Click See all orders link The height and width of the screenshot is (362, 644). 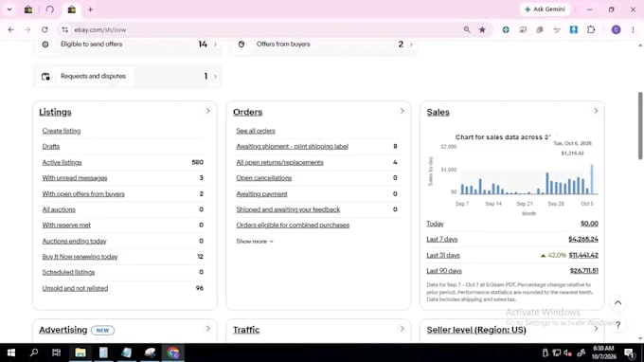click(256, 131)
